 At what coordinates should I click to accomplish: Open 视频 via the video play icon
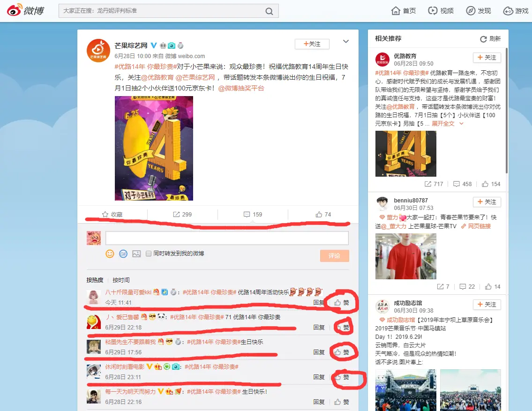tap(440, 10)
